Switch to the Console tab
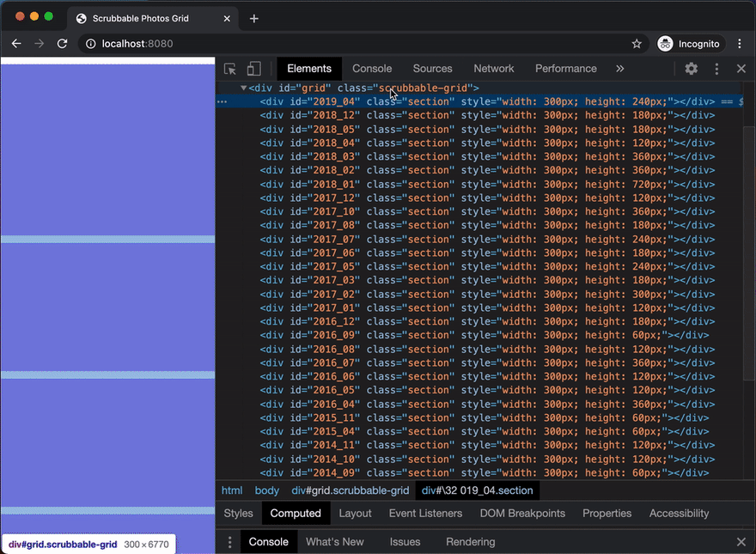756x554 pixels. (x=372, y=69)
